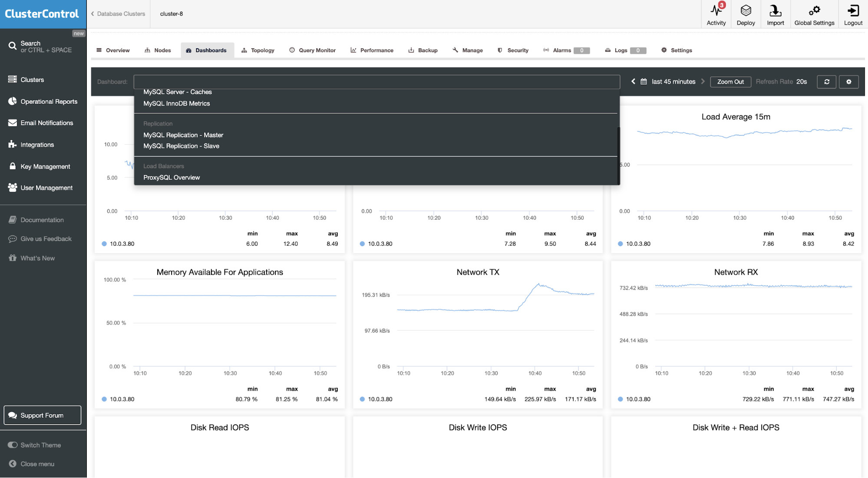Select MySQL InnoDB Metrics dashboard option
The width and height of the screenshot is (868, 478).
(177, 103)
